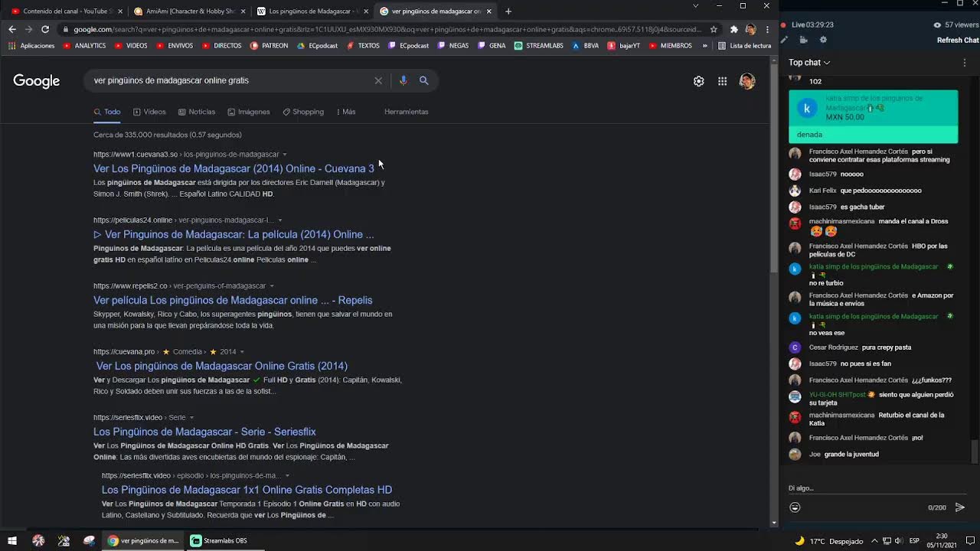Open the Aplicaciones bookmarks shortcut
980x551 pixels.
[x=31, y=46]
